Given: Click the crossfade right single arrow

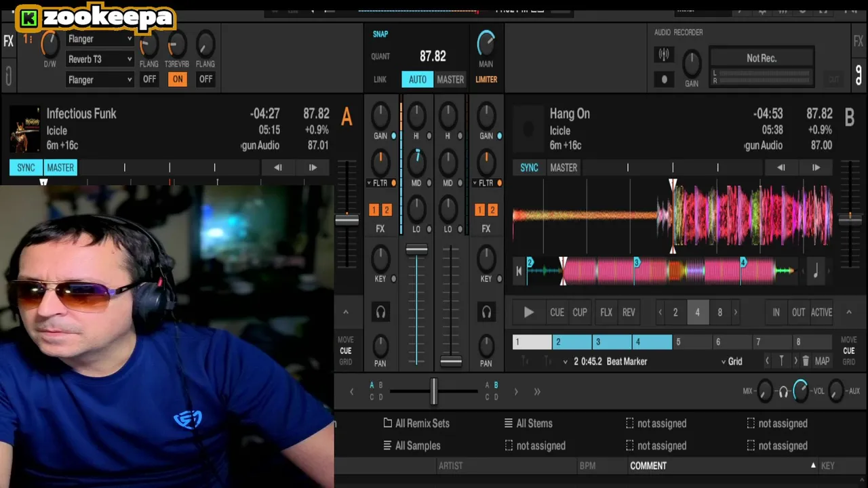Looking at the screenshot, I should click(x=516, y=392).
